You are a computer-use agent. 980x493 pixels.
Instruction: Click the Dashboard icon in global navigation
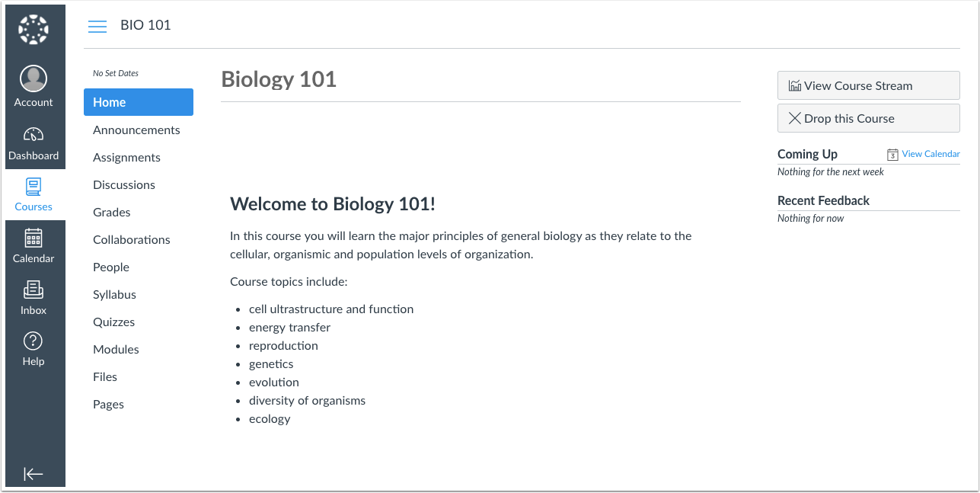pyautogui.click(x=34, y=136)
